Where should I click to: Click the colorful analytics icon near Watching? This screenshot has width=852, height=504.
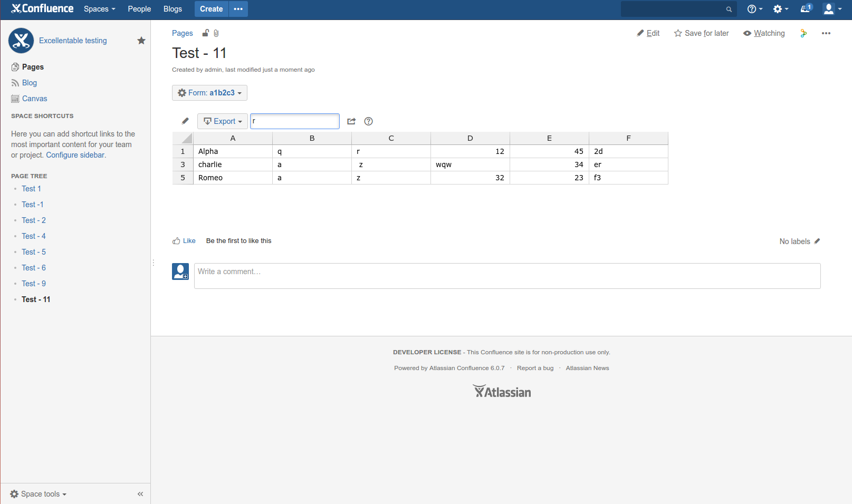click(803, 33)
